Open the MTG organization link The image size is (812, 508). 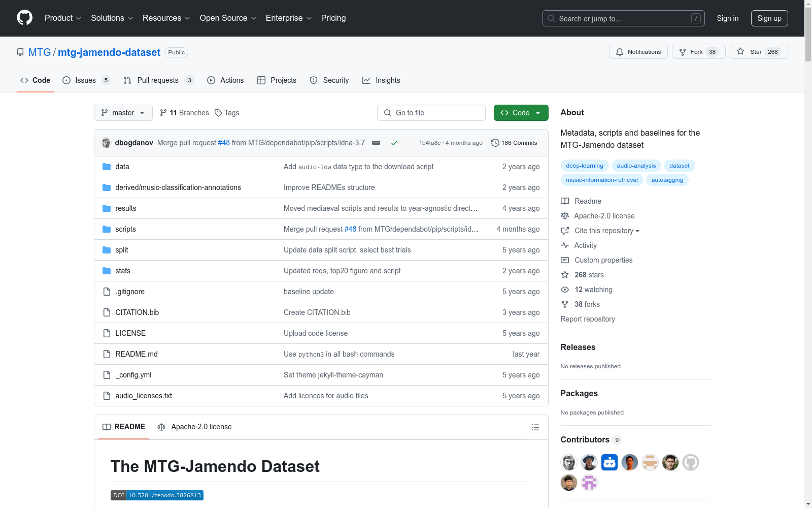(x=40, y=52)
